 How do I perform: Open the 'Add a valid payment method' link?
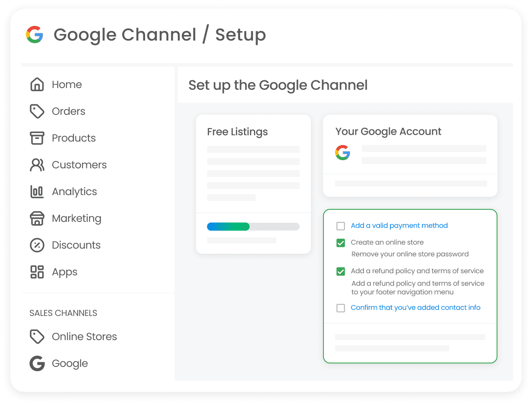[399, 225]
